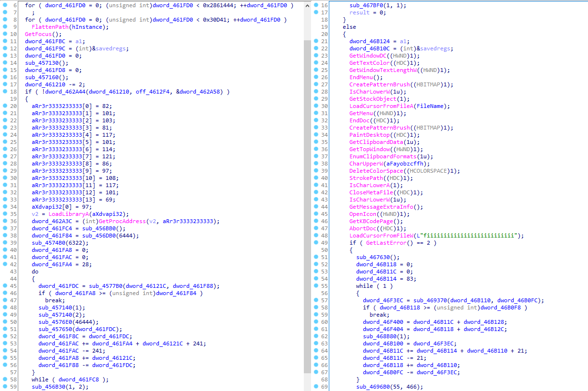Toggle breakpoint dot at right pane line 69
Screen dimensions: 588x391
[316, 387]
